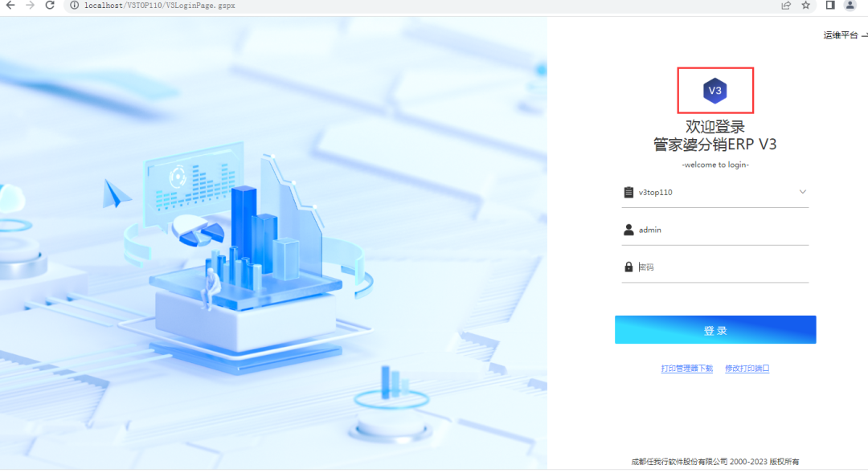The height and width of the screenshot is (473, 868).
Task: Share this page via share icon
Action: (786, 6)
